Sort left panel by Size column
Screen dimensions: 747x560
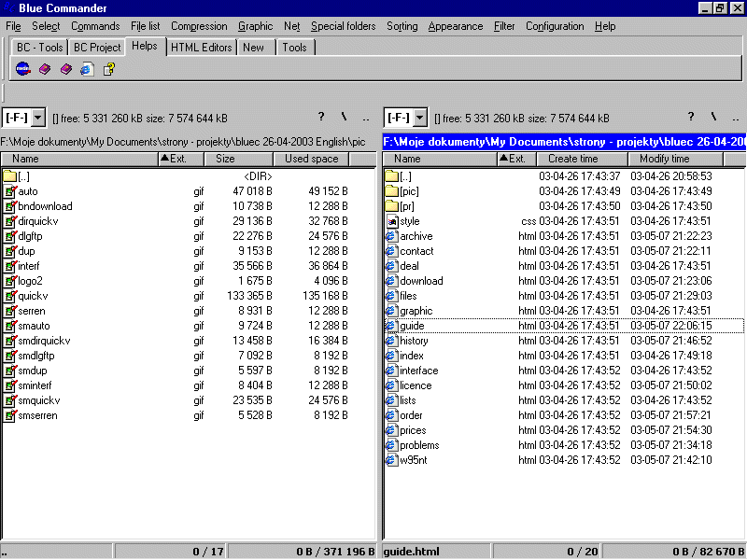point(238,159)
